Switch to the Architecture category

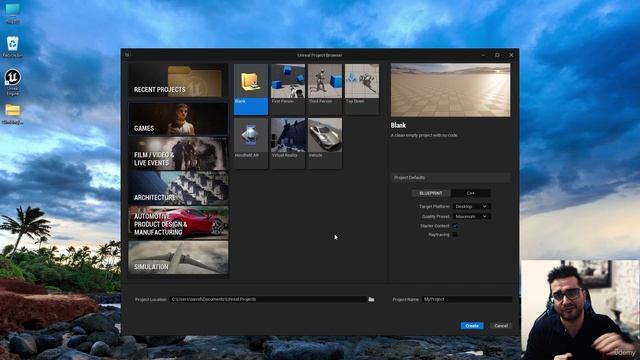click(x=178, y=188)
